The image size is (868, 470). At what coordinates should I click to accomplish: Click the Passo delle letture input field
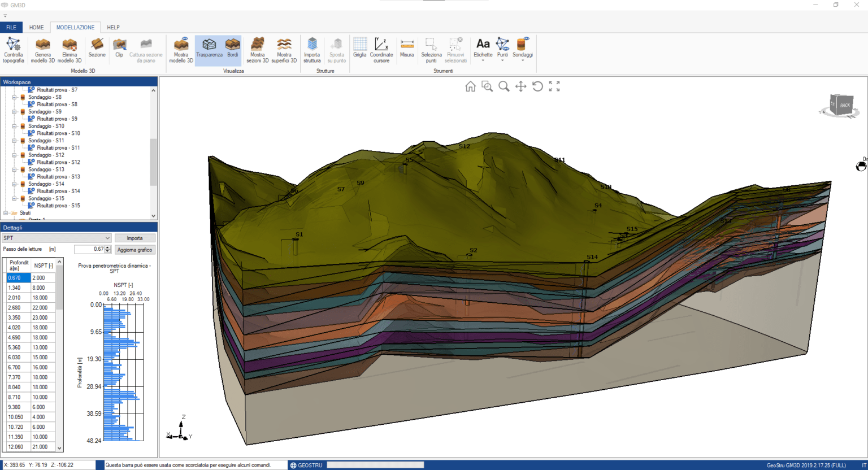point(89,249)
